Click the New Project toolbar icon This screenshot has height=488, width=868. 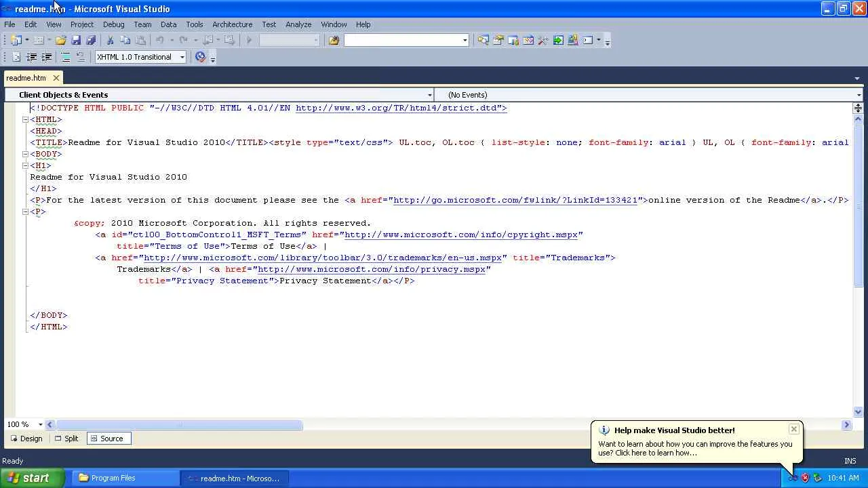(16, 40)
